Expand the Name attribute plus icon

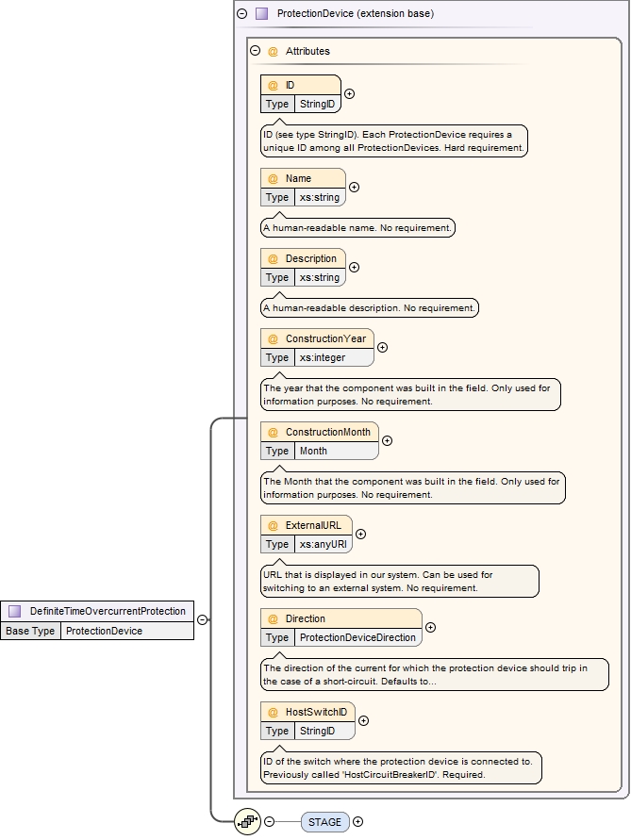click(355, 187)
